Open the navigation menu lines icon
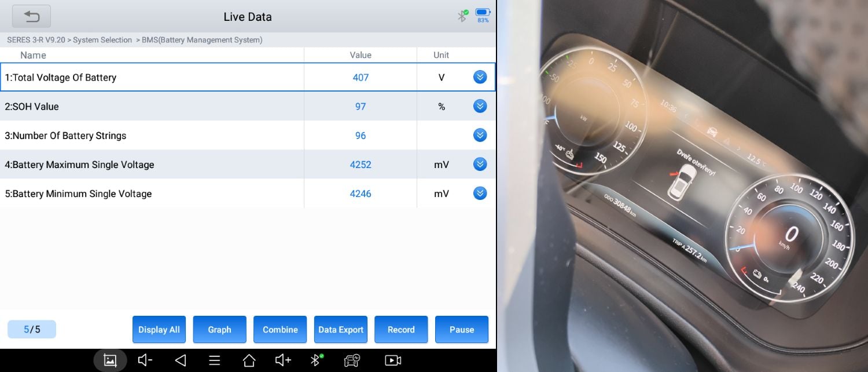This screenshot has width=868, height=372. pos(215,360)
